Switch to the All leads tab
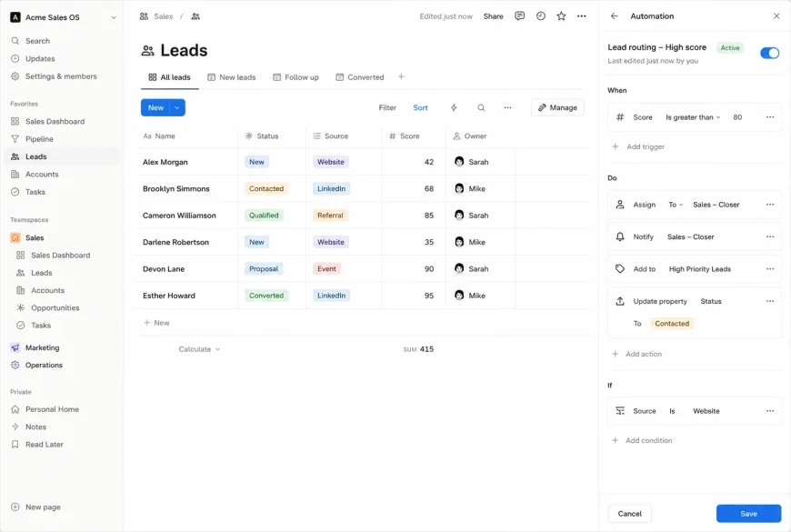Viewport: 791px width, 532px height. pyautogui.click(x=169, y=77)
